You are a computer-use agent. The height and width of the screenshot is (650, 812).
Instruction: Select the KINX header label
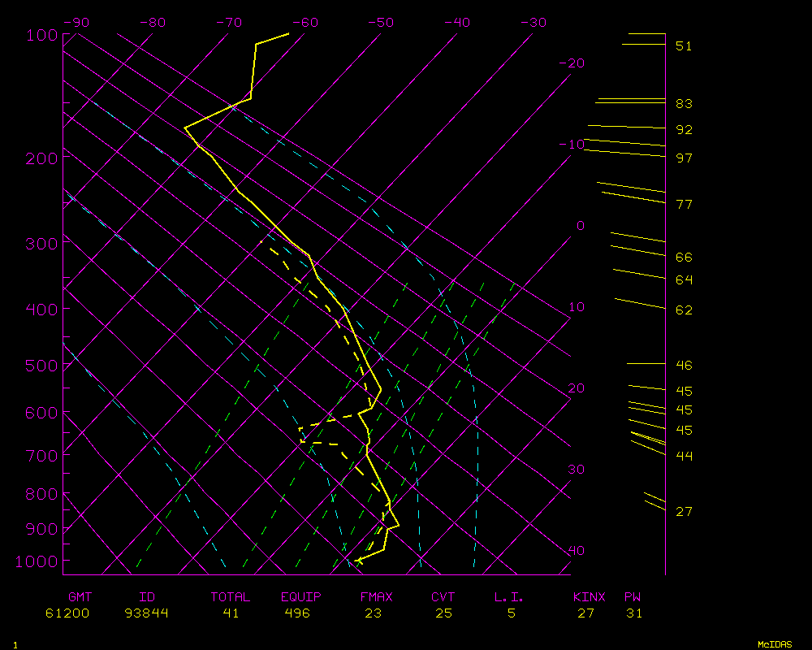tap(590, 597)
